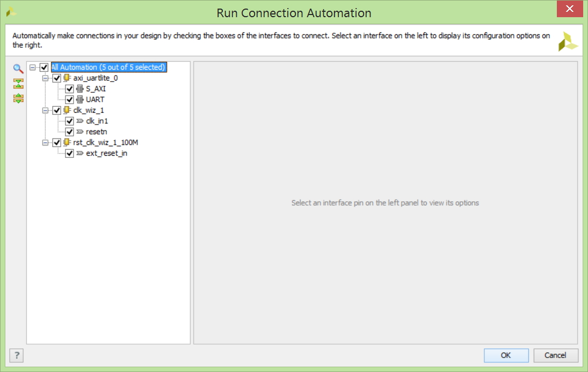Image resolution: width=588 pixels, height=372 pixels.
Task: Click the S_AXI interface icon
Action: tap(79, 89)
